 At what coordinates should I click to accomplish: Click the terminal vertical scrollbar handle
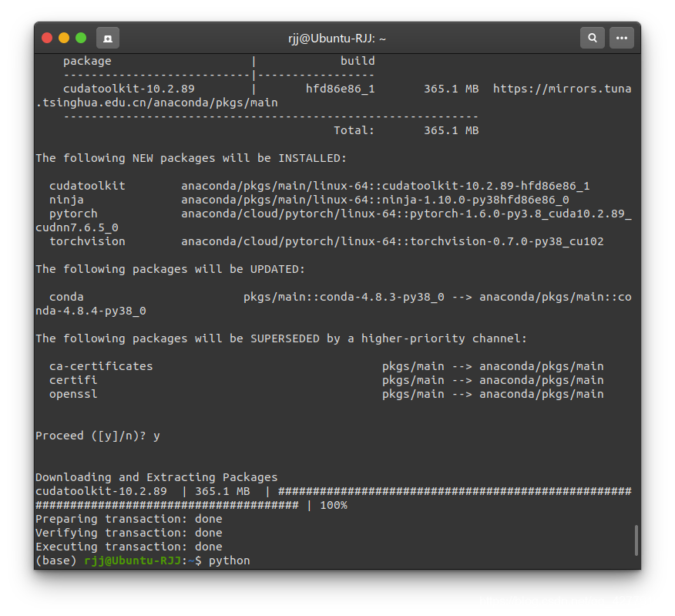coord(636,540)
